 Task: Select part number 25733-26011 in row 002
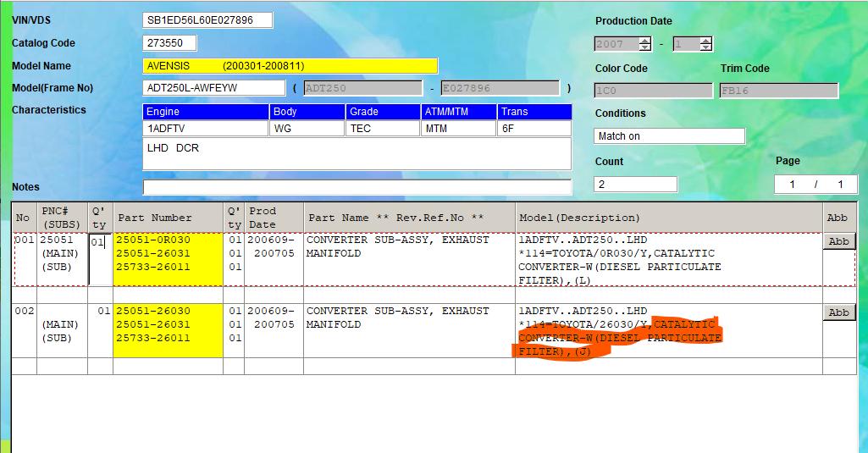tap(153, 339)
